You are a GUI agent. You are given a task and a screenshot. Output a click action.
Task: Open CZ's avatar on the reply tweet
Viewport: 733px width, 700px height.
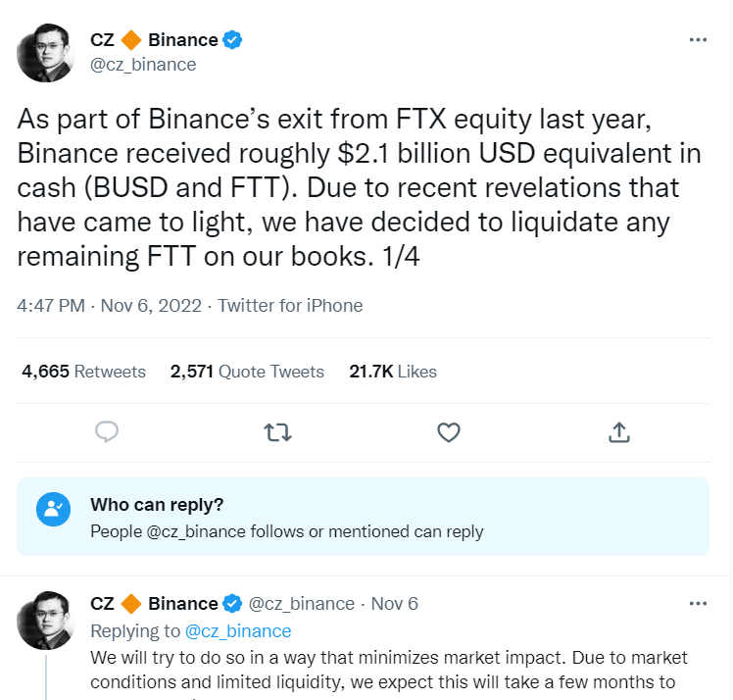pyautogui.click(x=46, y=621)
